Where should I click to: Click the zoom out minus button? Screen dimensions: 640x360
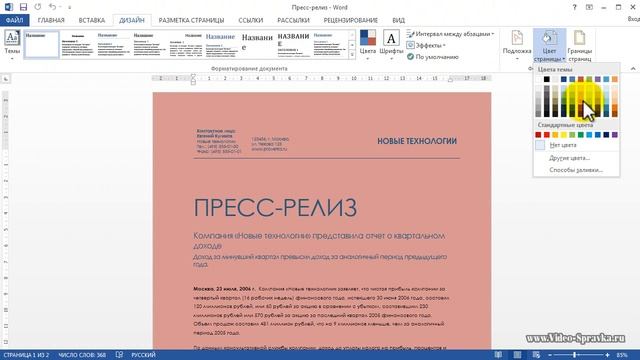[x=550, y=355]
